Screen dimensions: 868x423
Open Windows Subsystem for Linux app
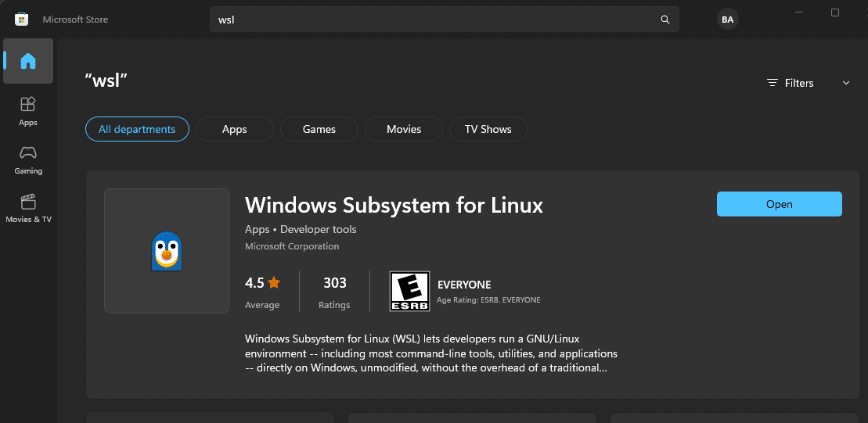(780, 204)
